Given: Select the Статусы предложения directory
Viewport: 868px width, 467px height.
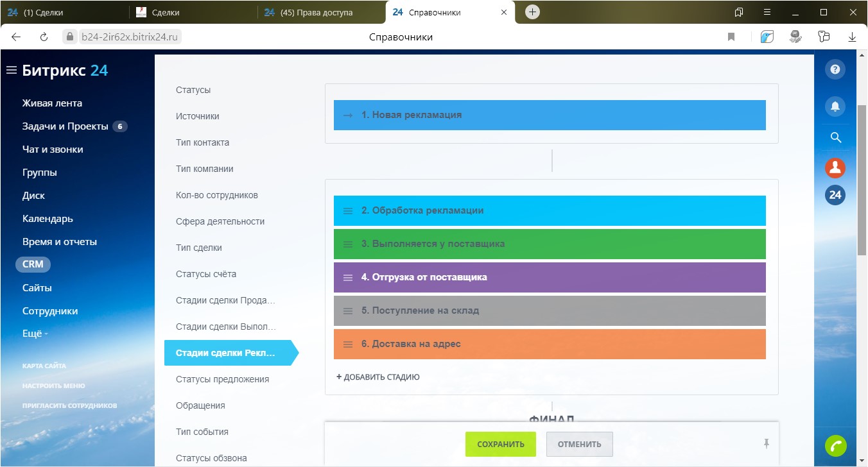Looking at the screenshot, I should 223,379.
